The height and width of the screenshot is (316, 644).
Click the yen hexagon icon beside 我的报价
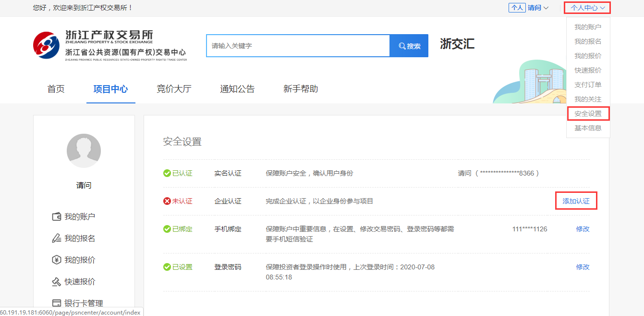tap(56, 260)
